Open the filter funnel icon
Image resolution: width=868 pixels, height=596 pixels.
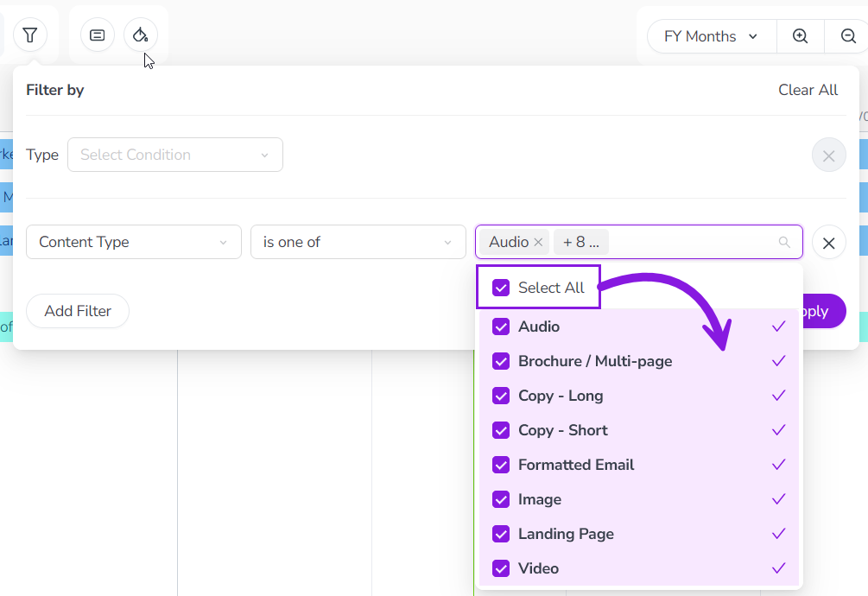(x=30, y=35)
